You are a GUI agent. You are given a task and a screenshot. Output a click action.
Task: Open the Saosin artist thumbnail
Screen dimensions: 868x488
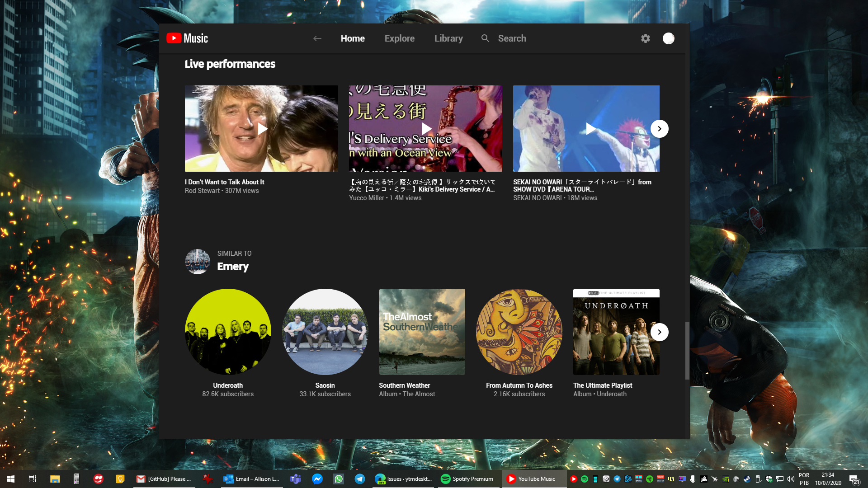[325, 332]
